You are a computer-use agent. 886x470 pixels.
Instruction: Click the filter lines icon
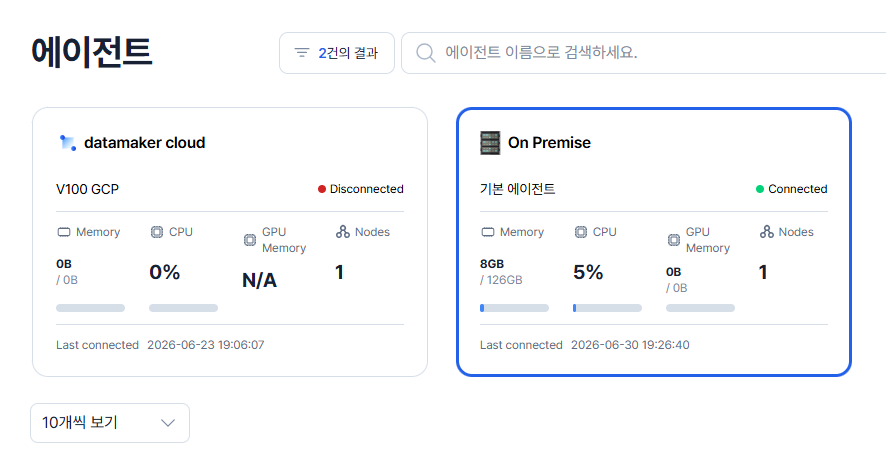(x=302, y=53)
